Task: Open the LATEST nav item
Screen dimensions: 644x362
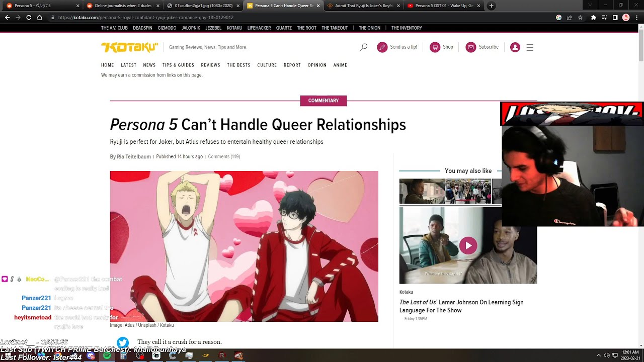Action: (x=128, y=65)
